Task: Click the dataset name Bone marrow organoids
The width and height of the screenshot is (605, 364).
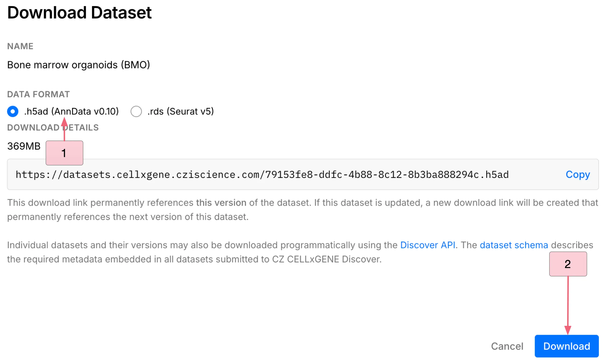Action: coord(79,65)
